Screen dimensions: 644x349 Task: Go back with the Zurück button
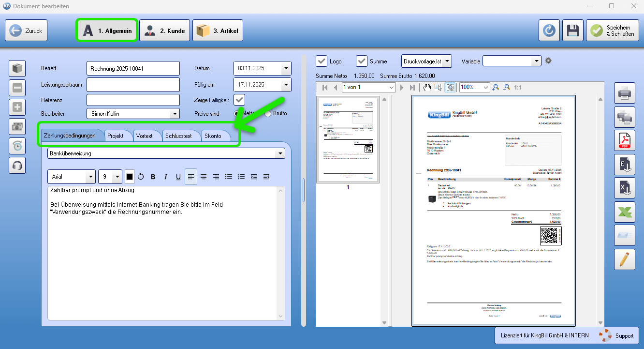point(26,30)
